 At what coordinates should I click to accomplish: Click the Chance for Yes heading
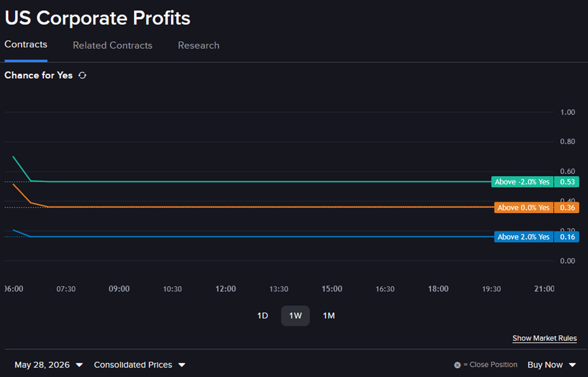click(x=39, y=76)
